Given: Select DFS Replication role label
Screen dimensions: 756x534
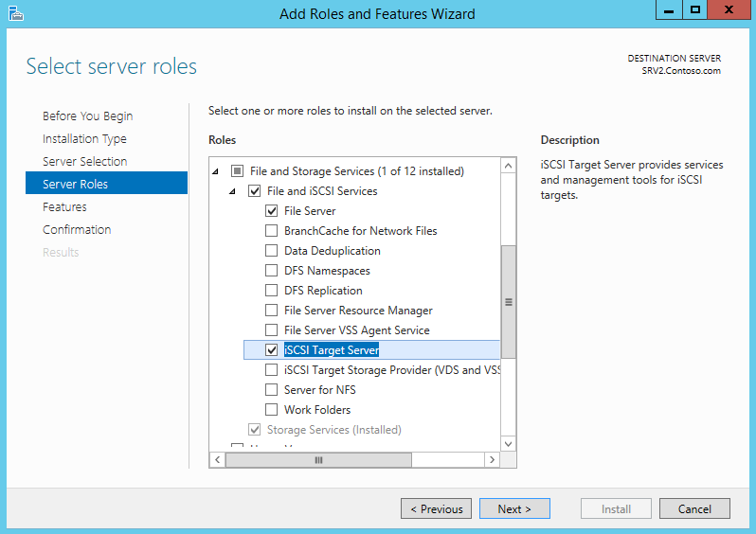Looking at the screenshot, I should 323,291.
